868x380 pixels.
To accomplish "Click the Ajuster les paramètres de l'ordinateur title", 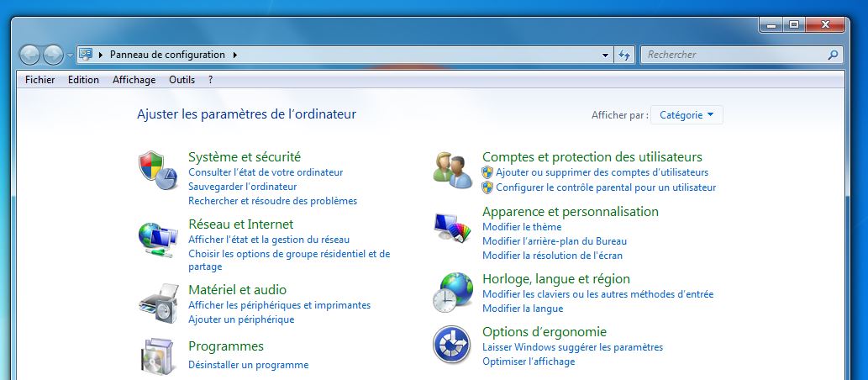I will (246, 114).
